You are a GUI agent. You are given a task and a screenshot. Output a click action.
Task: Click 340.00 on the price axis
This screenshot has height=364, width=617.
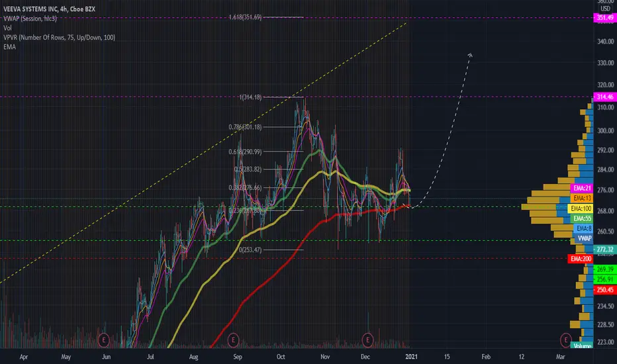click(x=605, y=41)
